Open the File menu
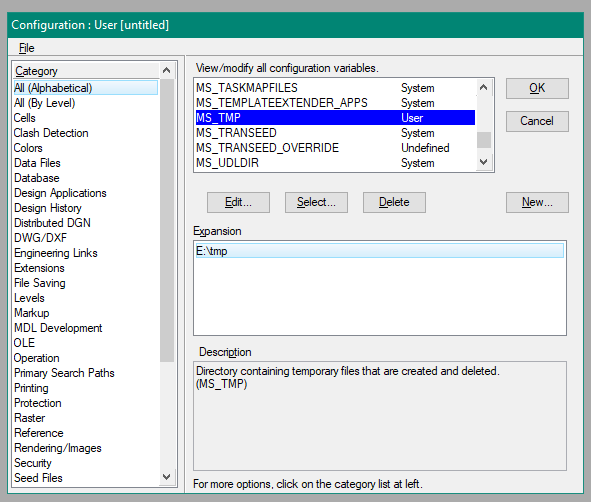 [26, 48]
